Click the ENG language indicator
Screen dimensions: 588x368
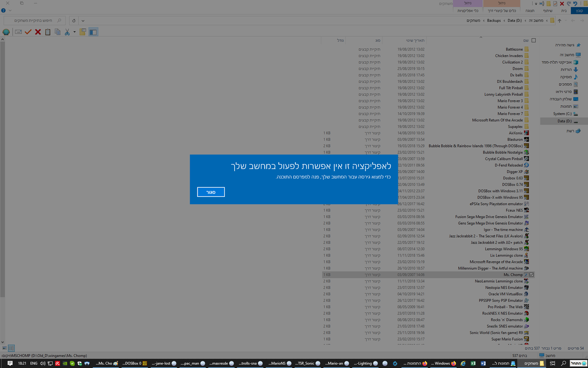point(34,363)
